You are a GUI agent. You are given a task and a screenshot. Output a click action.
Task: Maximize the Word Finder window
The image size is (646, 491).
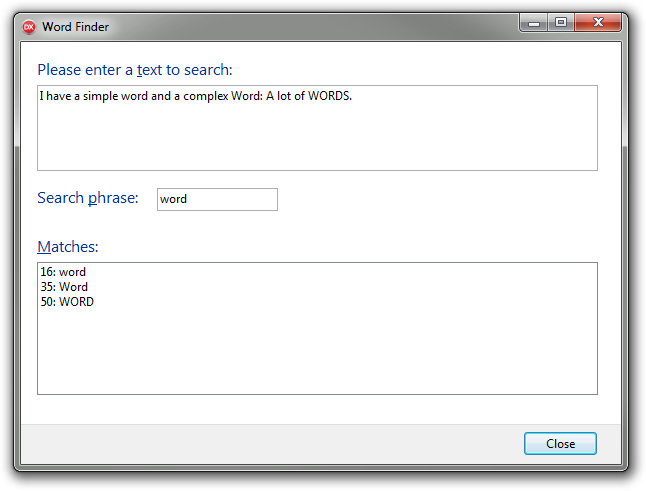point(560,22)
